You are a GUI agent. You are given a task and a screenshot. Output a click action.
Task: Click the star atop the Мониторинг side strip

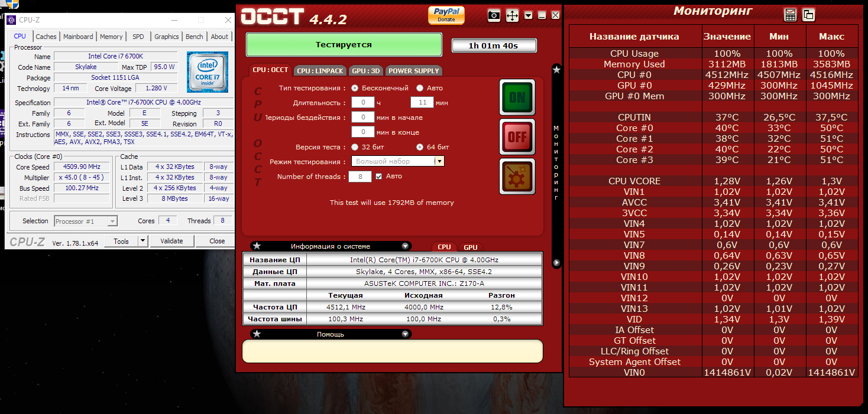pyautogui.click(x=556, y=70)
